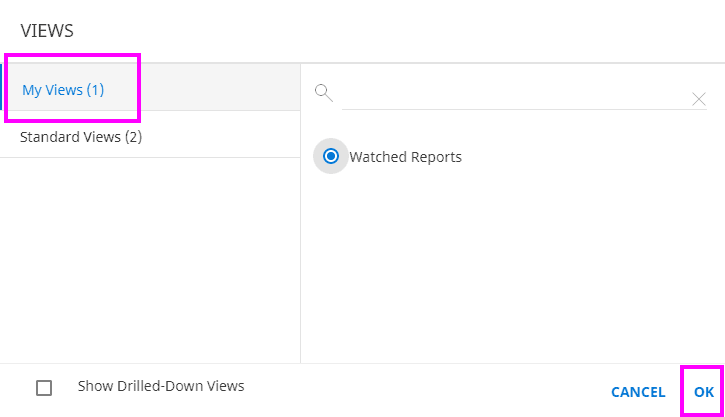Click the Show Drilled-Down Views label text
725x417 pixels.
[x=160, y=386]
